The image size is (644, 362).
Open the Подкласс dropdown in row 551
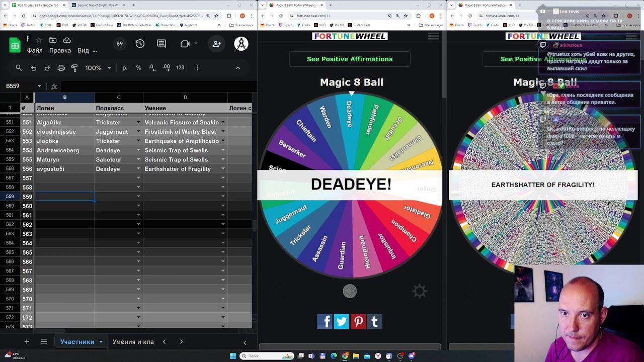[x=138, y=122]
